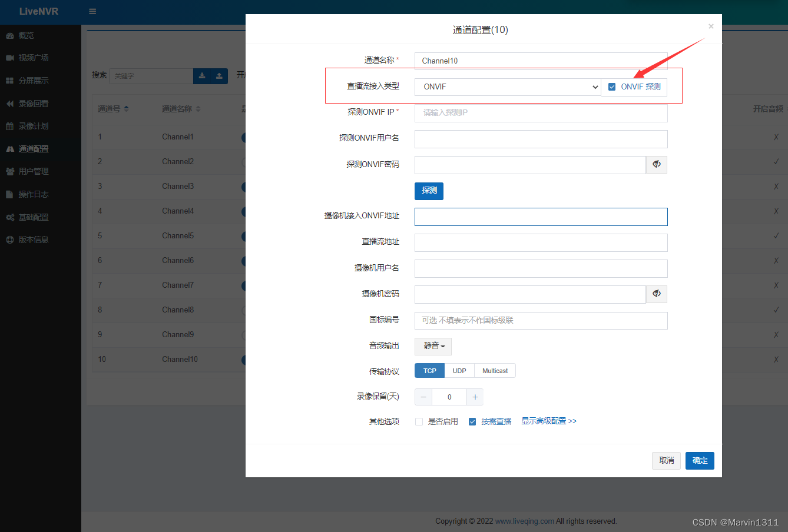This screenshot has height=532, width=788.
Task: Click the 探测ONVIF IP input field
Action: point(541,112)
